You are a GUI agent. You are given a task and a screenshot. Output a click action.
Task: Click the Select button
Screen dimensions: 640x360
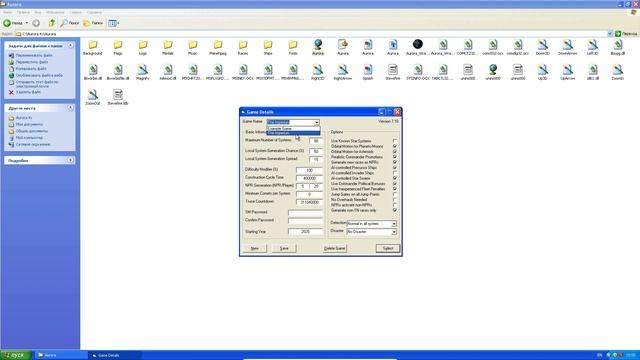pyautogui.click(x=388, y=248)
